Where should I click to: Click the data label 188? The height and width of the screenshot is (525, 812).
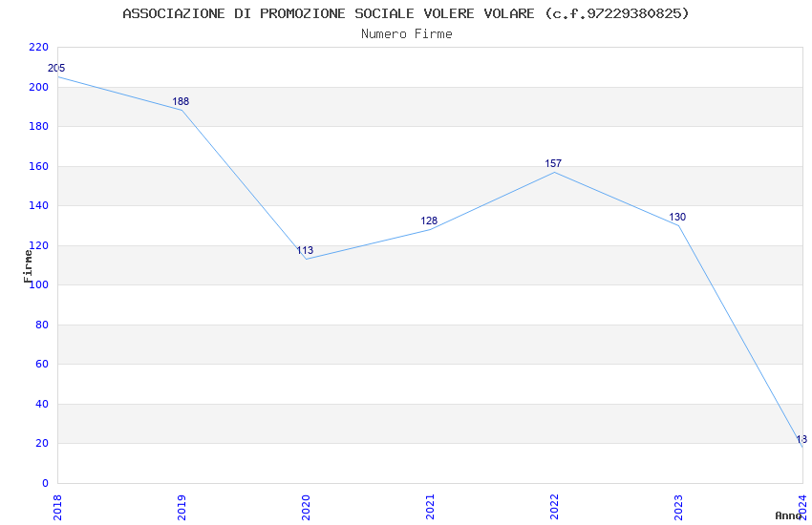point(181,101)
